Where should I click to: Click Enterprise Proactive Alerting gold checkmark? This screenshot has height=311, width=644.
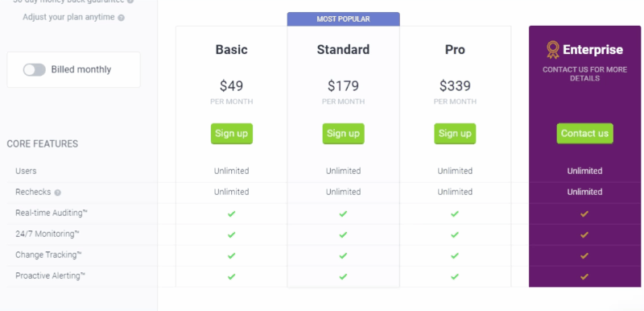(584, 276)
